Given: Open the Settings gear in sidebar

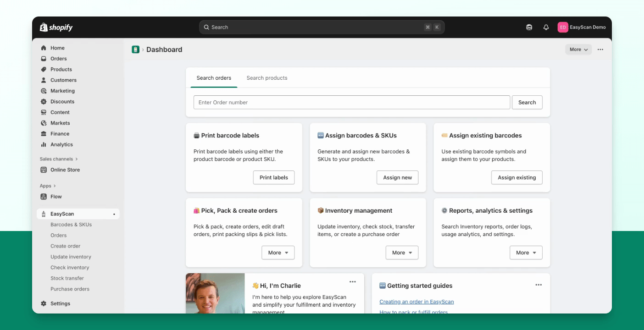Looking at the screenshot, I should [x=44, y=303].
